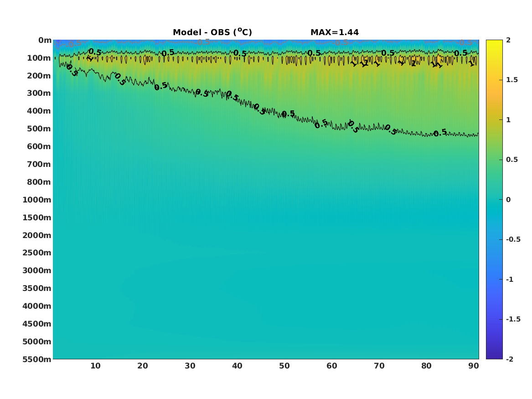532x399 pixels.
Task: Click the x-axis tick label "70"
Action: pos(379,366)
